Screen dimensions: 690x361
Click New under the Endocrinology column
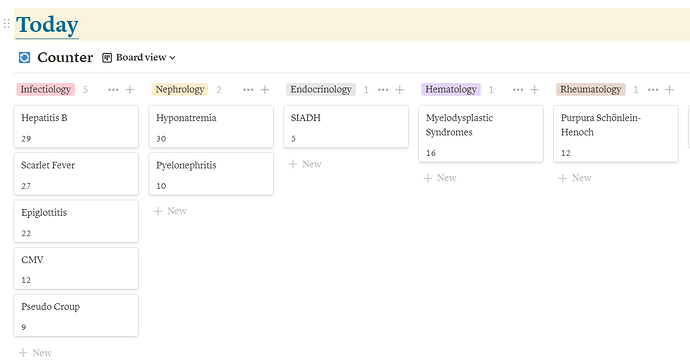coord(305,164)
